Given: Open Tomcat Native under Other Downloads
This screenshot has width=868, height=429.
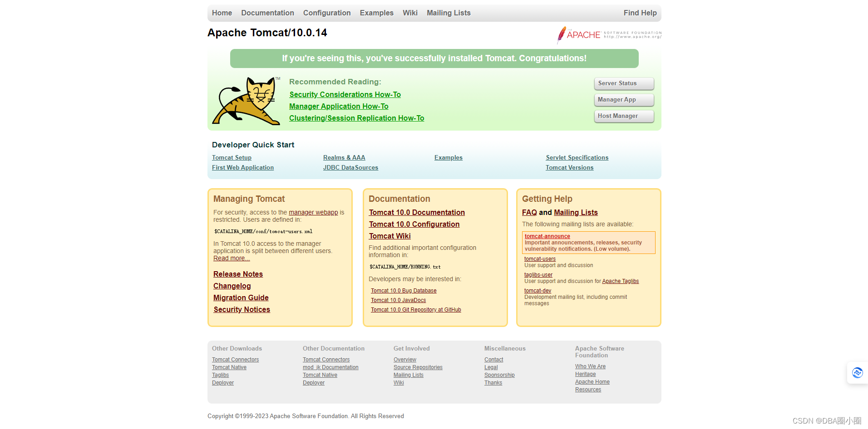Looking at the screenshot, I should tap(229, 367).
